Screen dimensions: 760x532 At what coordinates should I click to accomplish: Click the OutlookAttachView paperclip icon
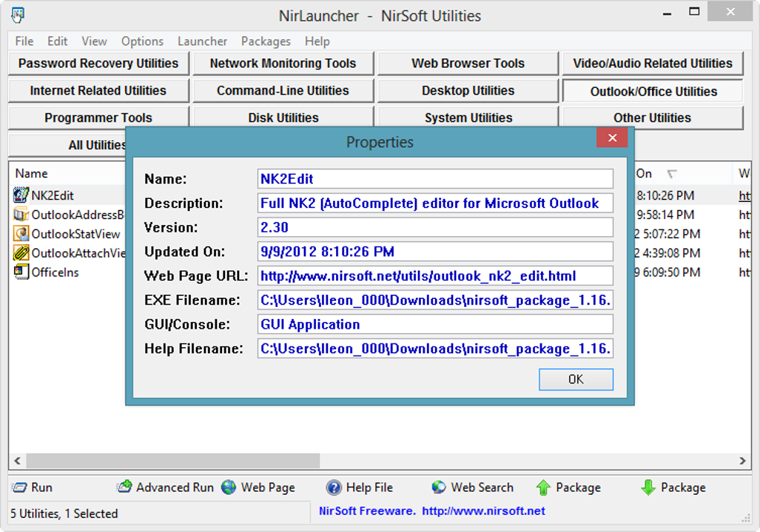tap(21, 253)
